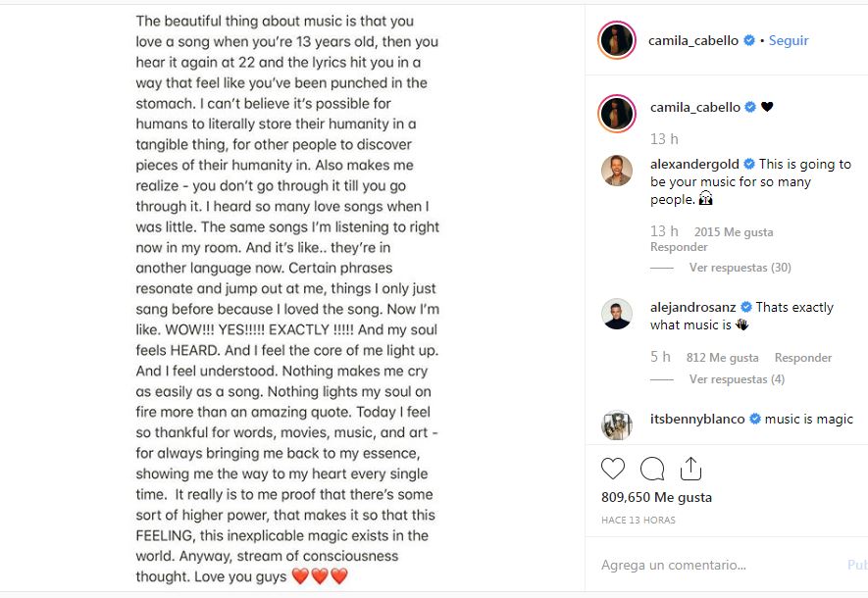Follow camila_cabello with the Seguir button
Image resolution: width=868 pixels, height=598 pixels.
[x=789, y=40]
